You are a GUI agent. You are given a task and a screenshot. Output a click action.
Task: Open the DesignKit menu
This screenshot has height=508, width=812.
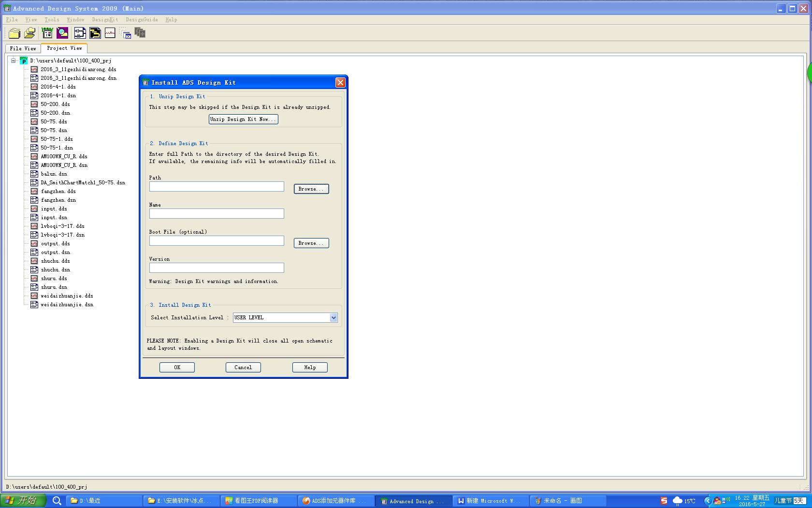tap(105, 20)
